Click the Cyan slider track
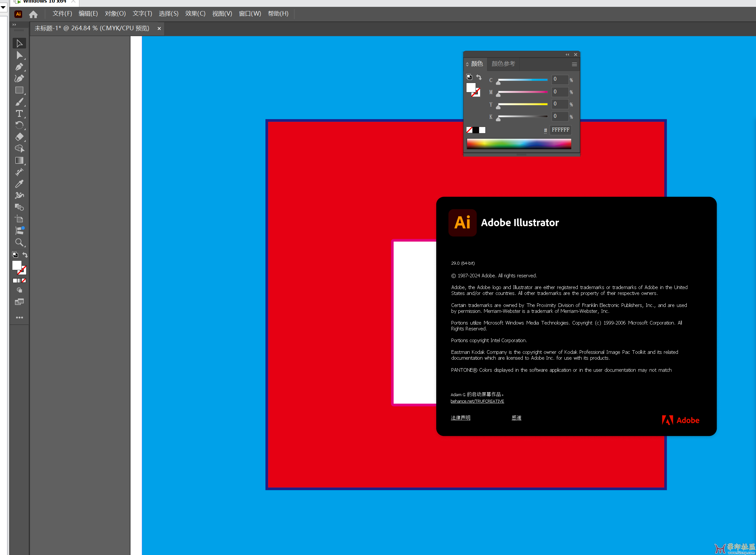756x555 pixels. pos(523,80)
